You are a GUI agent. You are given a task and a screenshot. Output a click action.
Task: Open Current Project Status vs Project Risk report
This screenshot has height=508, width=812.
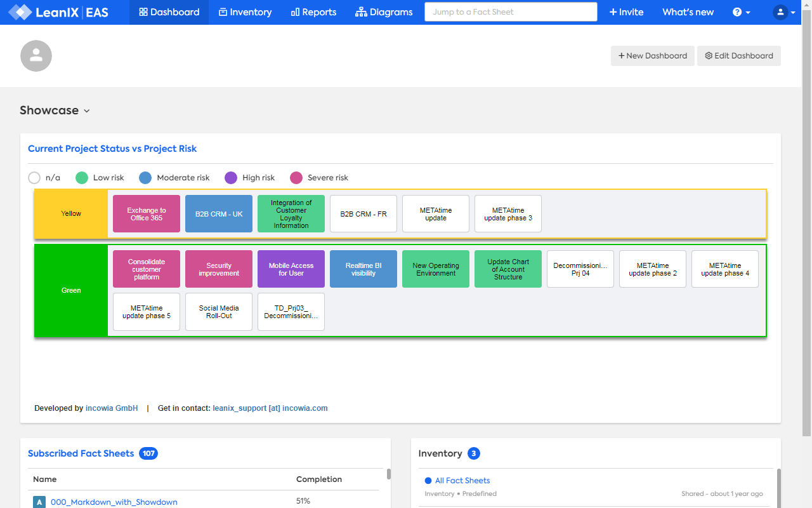coord(112,149)
